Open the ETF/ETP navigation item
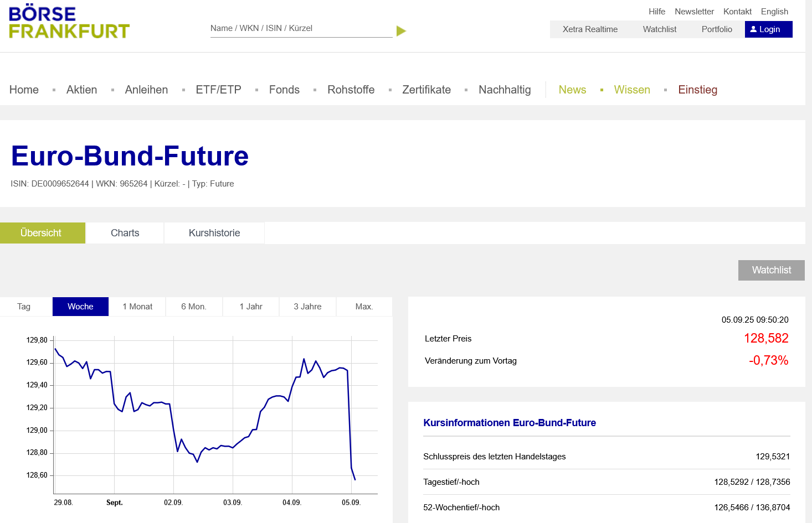Viewport: 812px width, 523px height. click(218, 90)
